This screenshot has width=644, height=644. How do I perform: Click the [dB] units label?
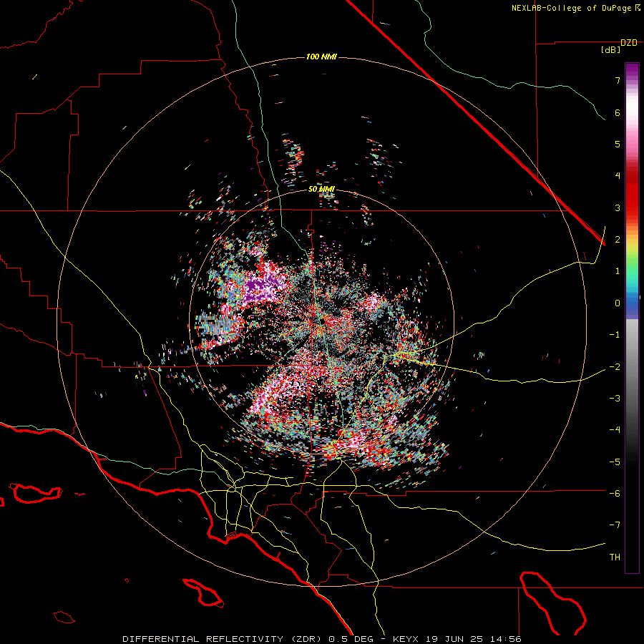[610, 50]
